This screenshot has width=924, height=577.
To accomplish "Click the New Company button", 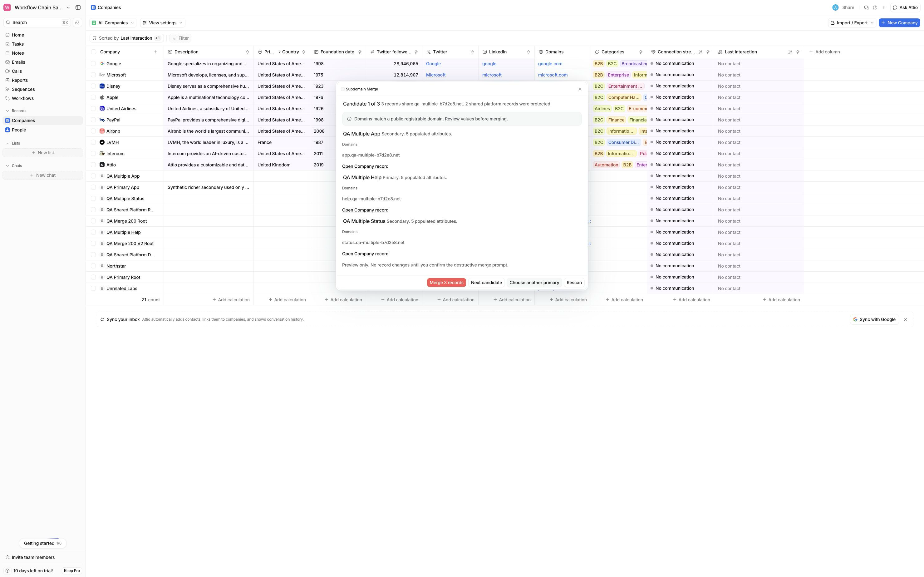I will pos(899,23).
